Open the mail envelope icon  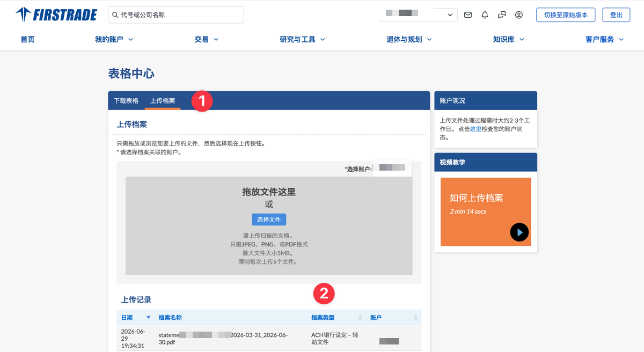tap(468, 15)
